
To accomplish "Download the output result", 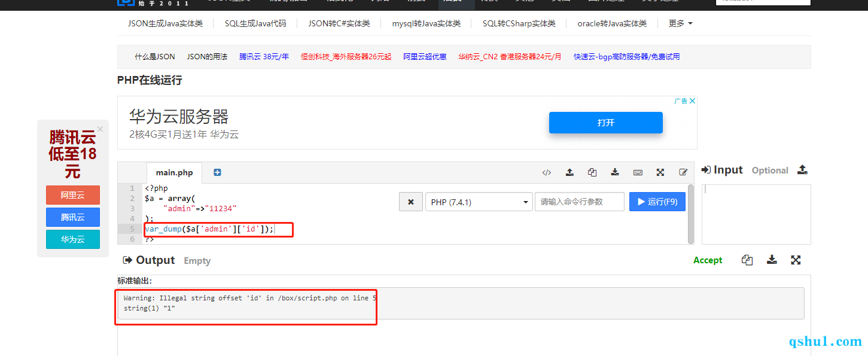I will coord(772,260).
